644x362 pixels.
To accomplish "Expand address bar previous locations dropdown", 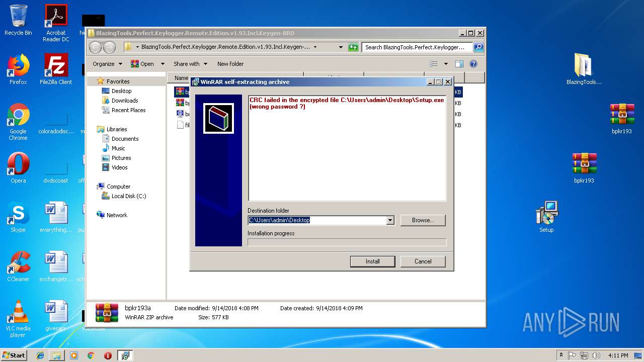I will (341, 47).
